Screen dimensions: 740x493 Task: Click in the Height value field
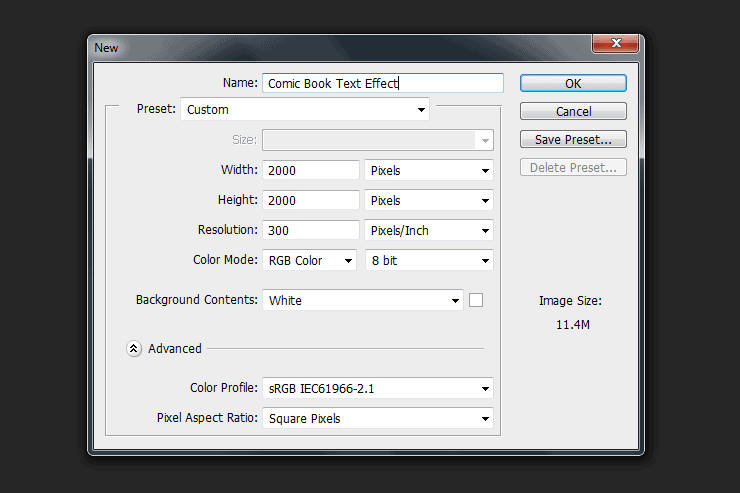coord(311,201)
